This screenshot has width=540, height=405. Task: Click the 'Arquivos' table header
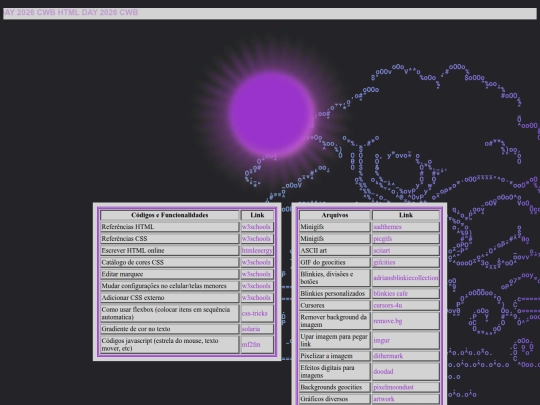[335, 215]
